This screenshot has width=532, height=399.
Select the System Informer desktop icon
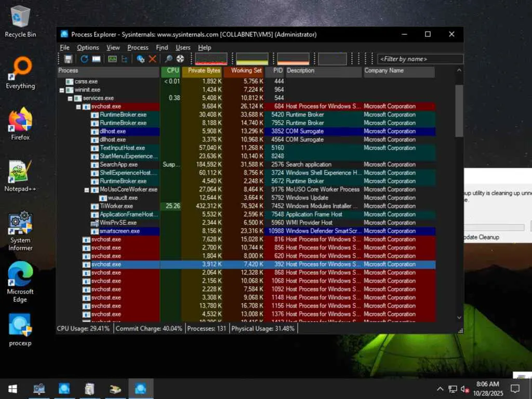pyautogui.click(x=20, y=231)
